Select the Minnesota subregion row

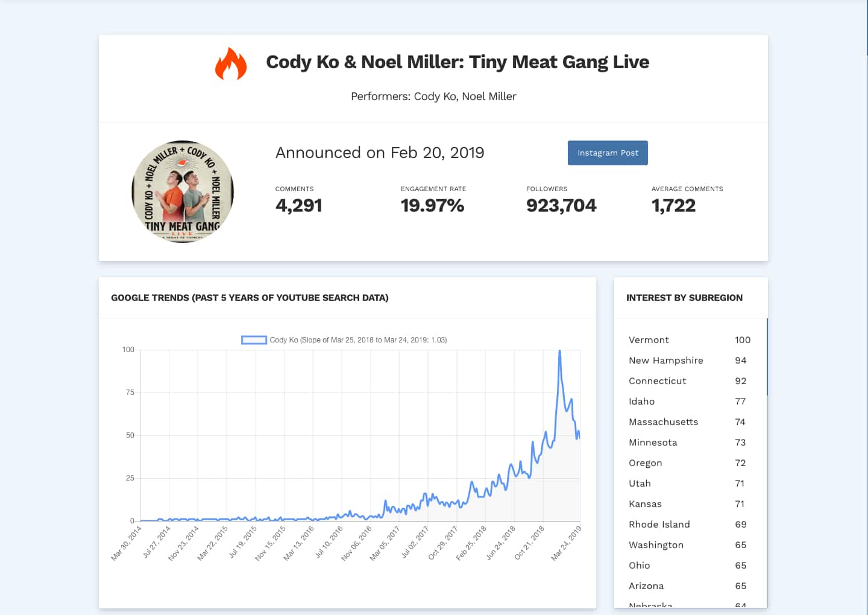tap(690, 443)
